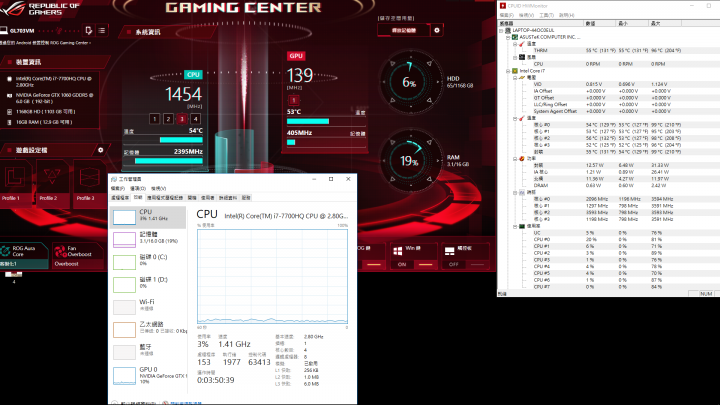Select the Profile 1 icon
Image resolution: width=720 pixels, height=405 pixels.
pyautogui.click(x=15, y=177)
